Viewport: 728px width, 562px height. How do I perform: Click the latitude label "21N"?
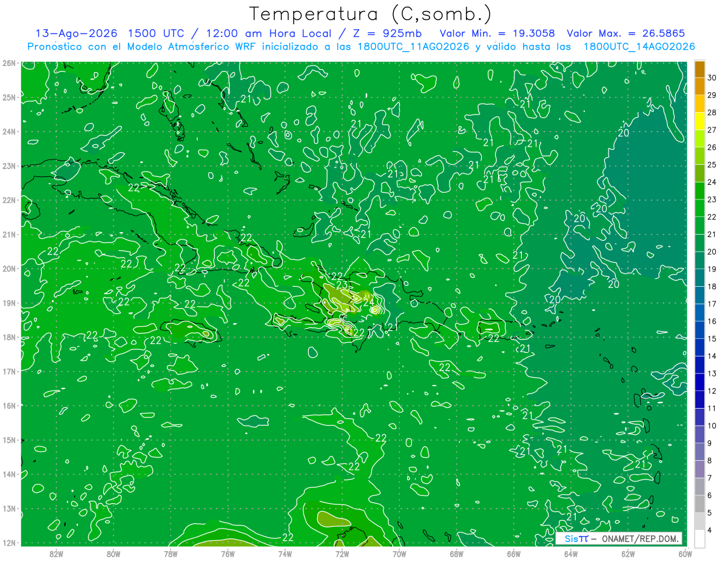click(8, 234)
